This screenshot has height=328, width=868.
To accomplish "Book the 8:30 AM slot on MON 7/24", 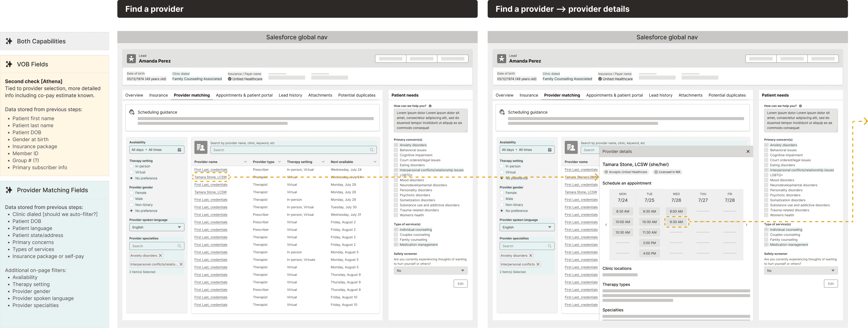I will (623, 211).
